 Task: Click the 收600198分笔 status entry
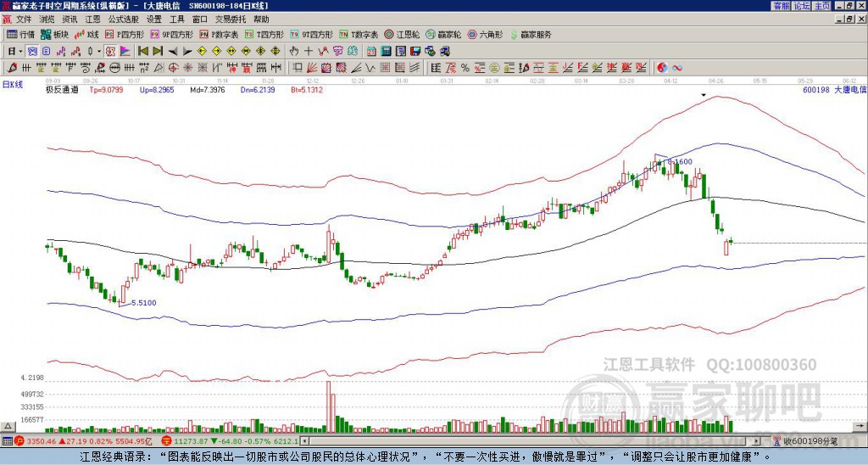pos(810,441)
